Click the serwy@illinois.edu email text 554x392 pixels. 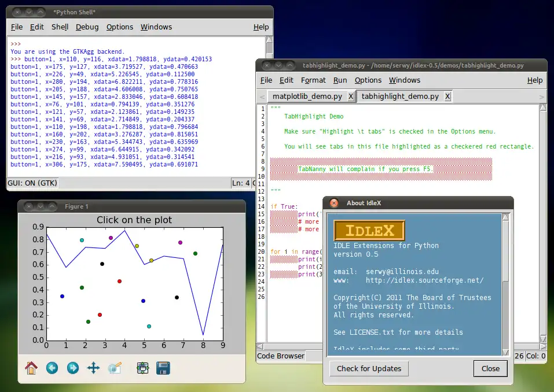click(402, 271)
